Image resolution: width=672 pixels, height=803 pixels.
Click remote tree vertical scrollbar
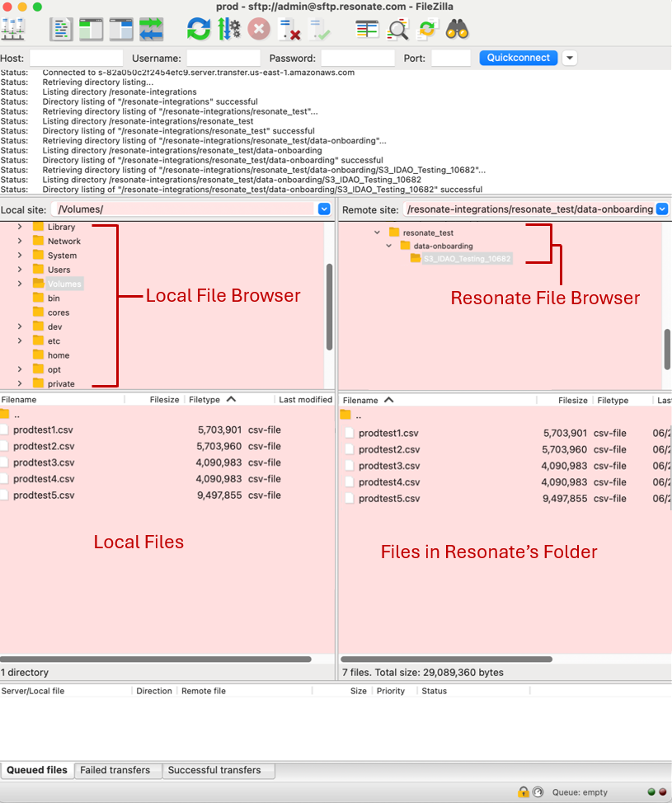pyautogui.click(x=667, y=349)
